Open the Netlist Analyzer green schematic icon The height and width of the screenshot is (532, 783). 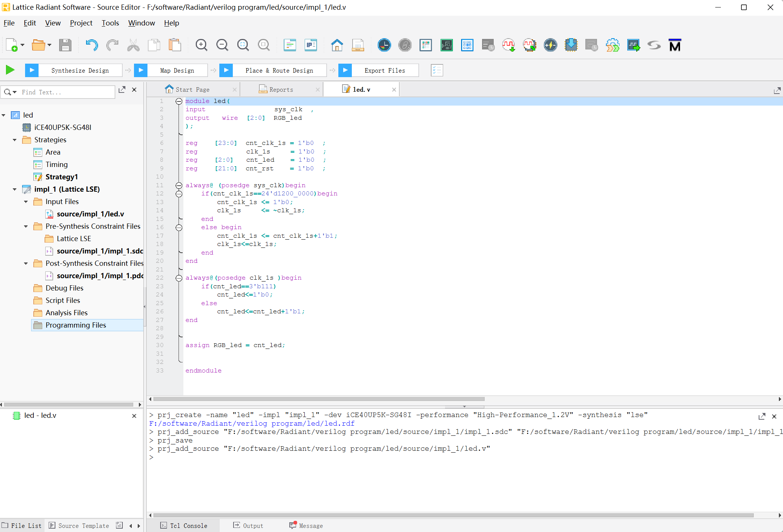(x=447, y=45)
